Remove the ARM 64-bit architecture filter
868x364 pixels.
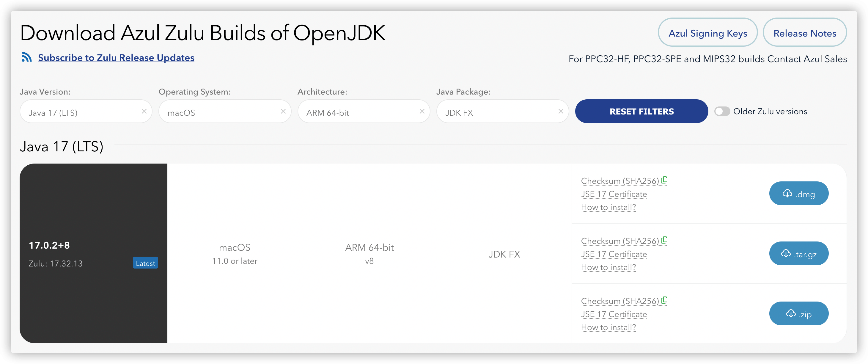(x=422, y=111)
